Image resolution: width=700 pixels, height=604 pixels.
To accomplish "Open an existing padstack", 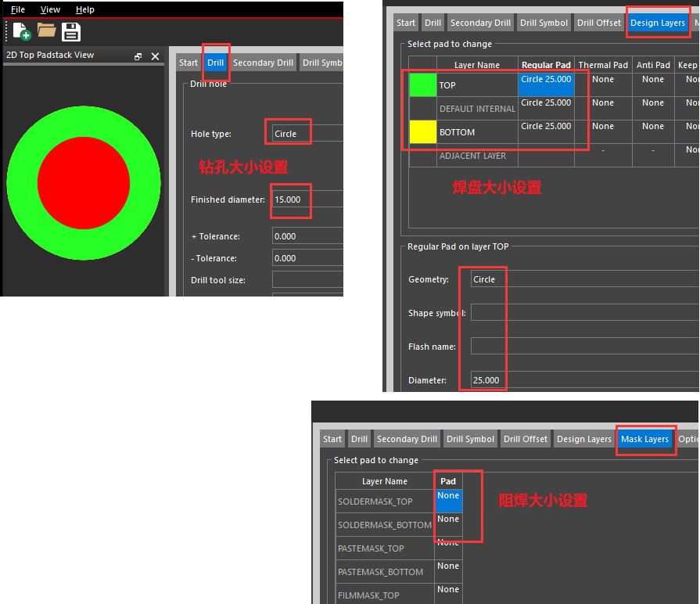I will tap(45, 32).
